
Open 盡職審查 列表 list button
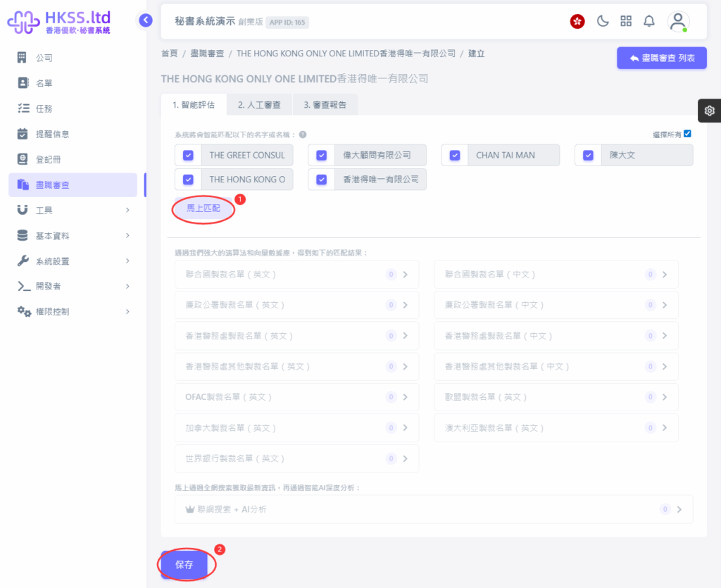point(661,58)
